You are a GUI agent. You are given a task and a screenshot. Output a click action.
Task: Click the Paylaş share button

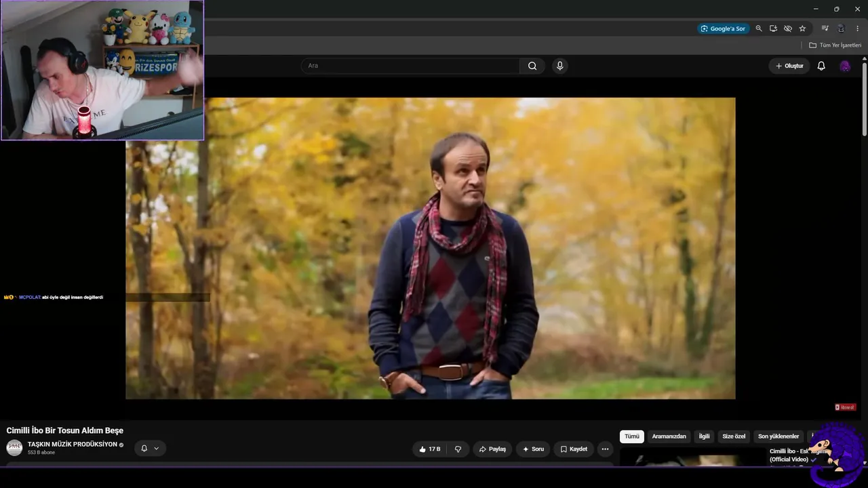coord(492,449)
